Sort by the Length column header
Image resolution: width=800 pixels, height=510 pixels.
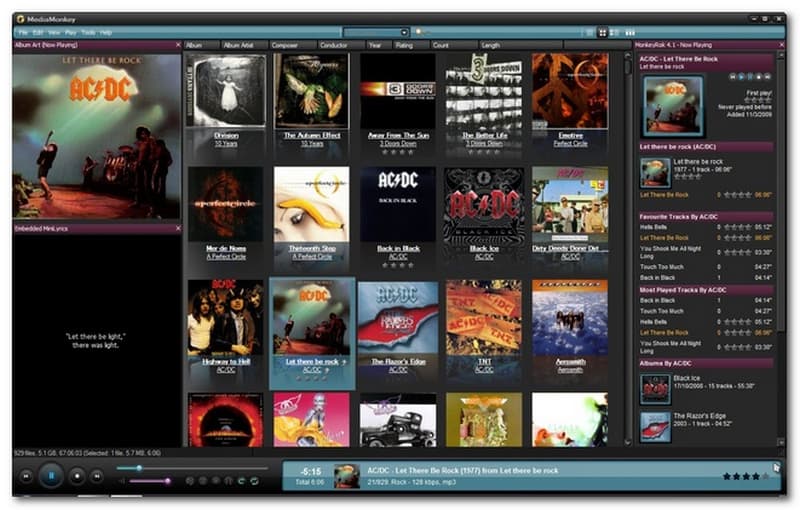[520, 45]
